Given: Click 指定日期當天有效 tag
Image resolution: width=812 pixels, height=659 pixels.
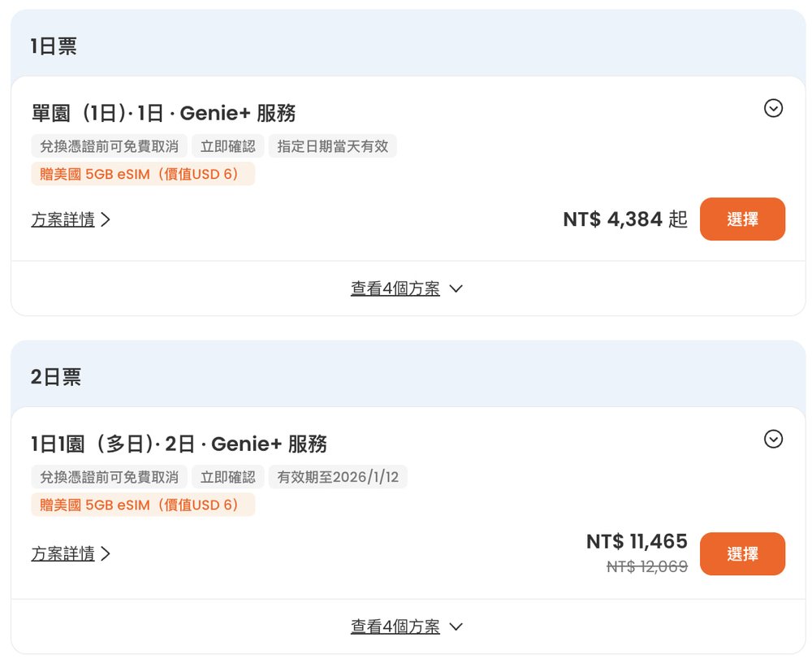Looking at the screenshot, I should pos(332,146).
